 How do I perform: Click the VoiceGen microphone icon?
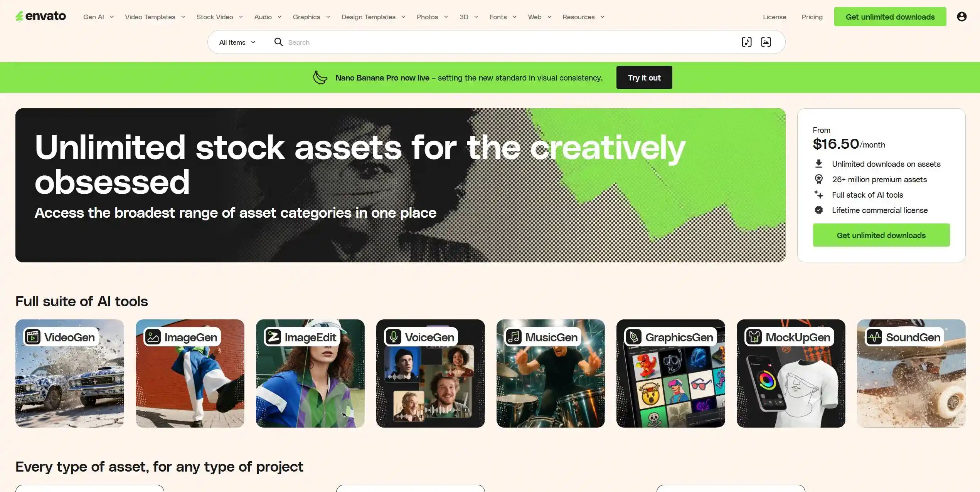click(x=394, y=337)
